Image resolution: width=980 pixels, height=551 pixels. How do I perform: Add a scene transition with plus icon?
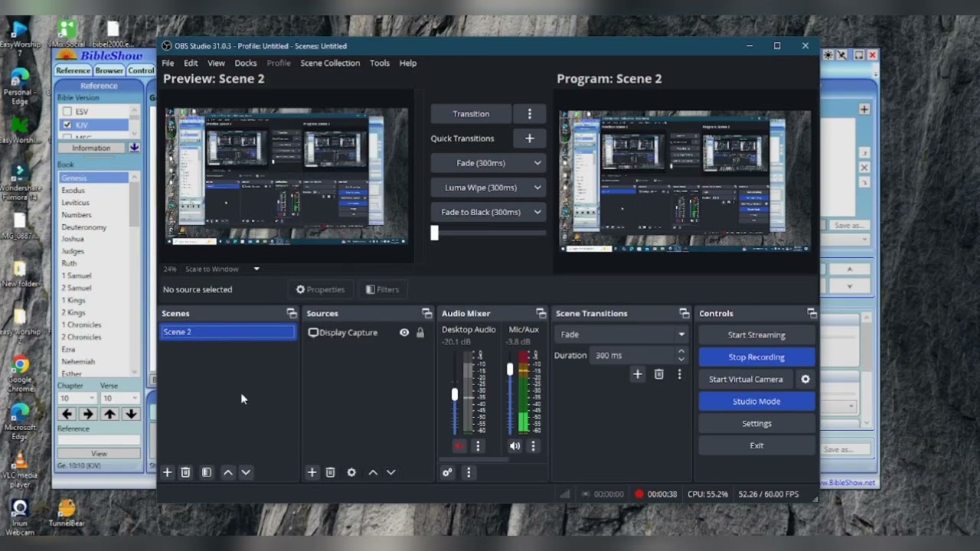pos(637,374)
